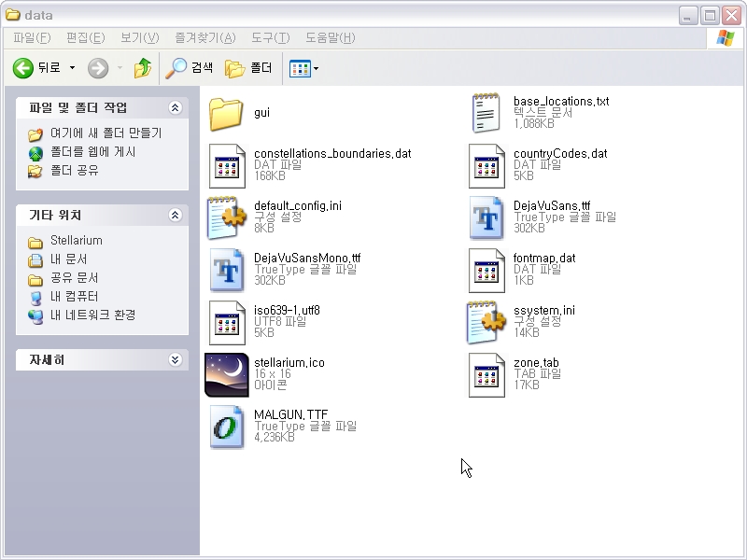The width and height of the screenshot is (747, 560).
Task: Select the constellations_boundaries.dat file icon
Action: 227,166
